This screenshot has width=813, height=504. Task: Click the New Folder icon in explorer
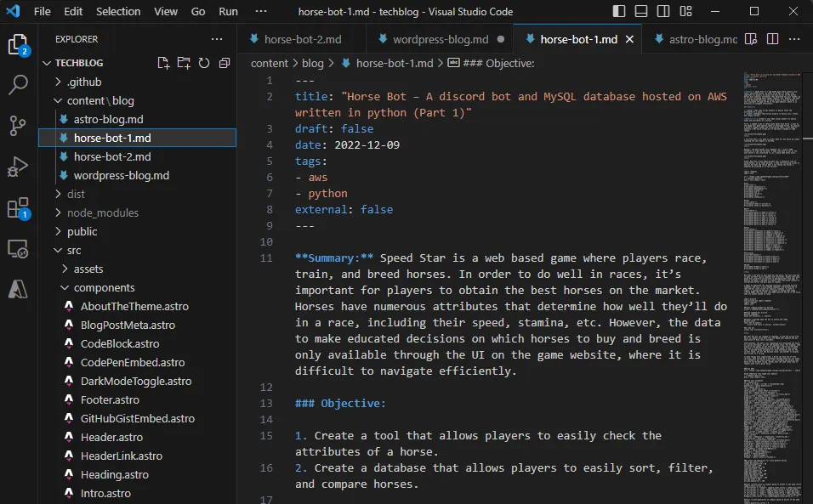coord(184,63)
